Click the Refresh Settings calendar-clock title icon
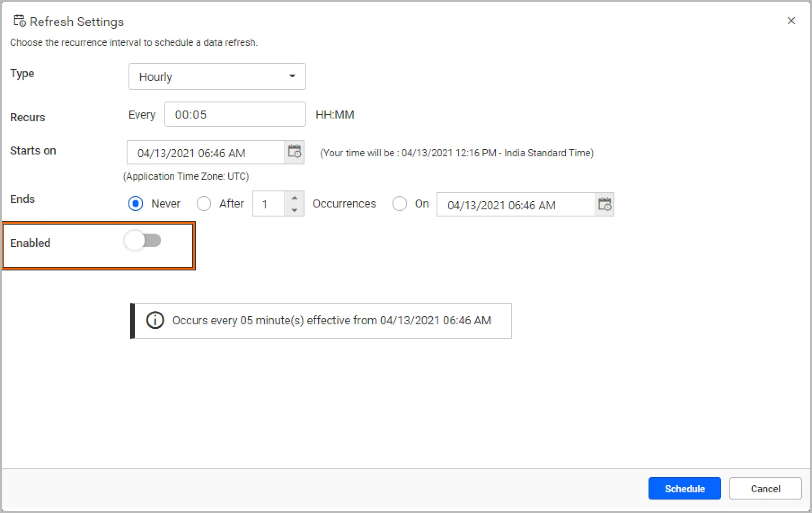Viewport: 812px width, 513px height. point(20,21)
